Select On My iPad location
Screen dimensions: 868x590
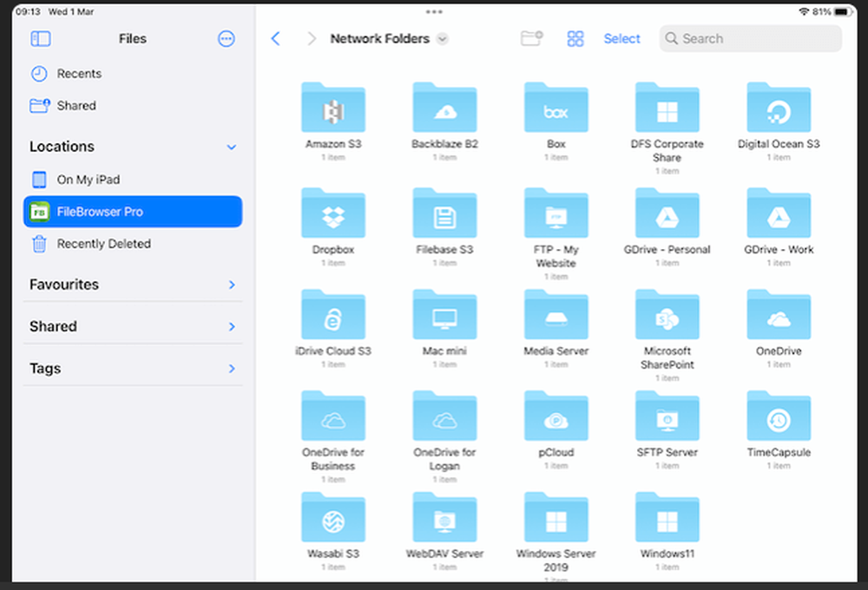[133, 180]
